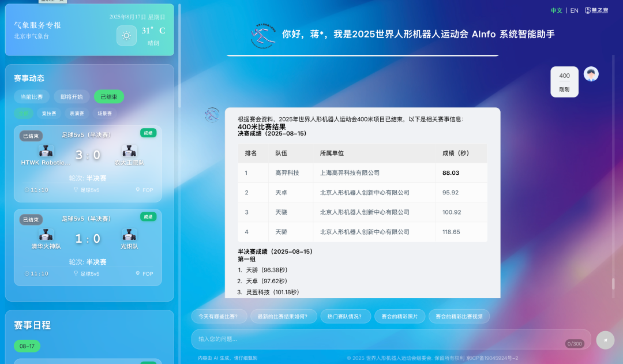Switch language to EN
Viewport: 623px width, 364px height.
(x=574, y=10)
